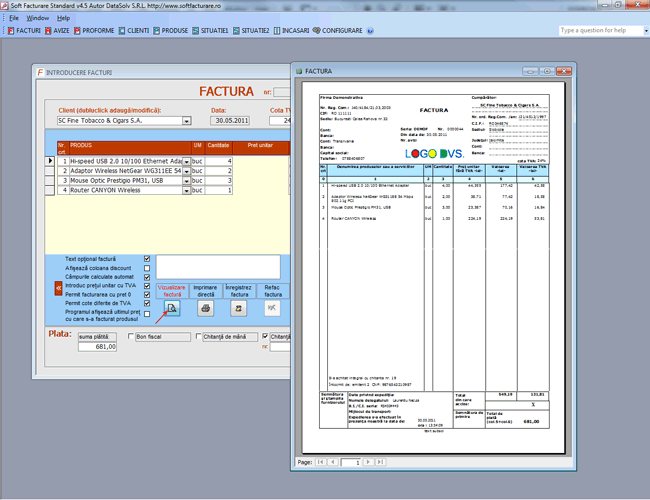Viewport: 650px width, 500px height.
Task: Click the Pret unitar column header
Action: click(x=260, y=148)
